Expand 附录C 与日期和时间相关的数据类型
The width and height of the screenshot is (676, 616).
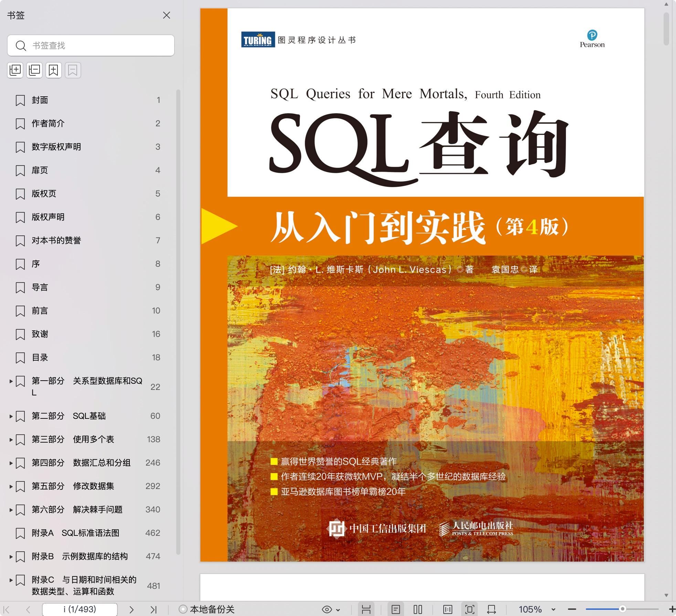coord(11,580)
